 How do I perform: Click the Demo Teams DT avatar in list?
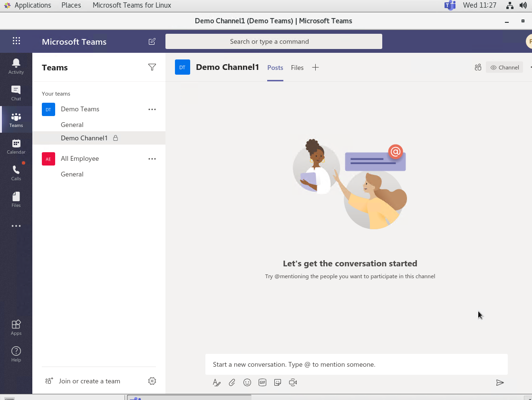click(48, 109)
